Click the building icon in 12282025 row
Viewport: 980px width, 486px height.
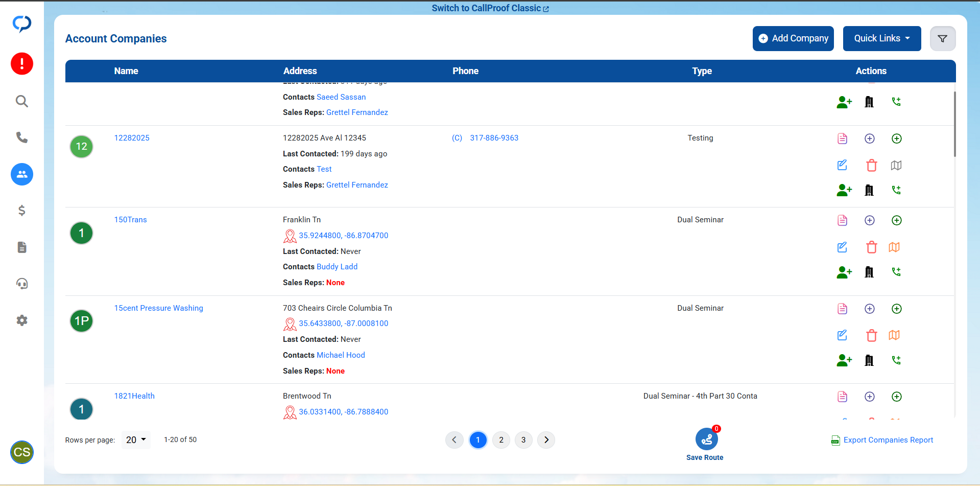coord(869,190)
